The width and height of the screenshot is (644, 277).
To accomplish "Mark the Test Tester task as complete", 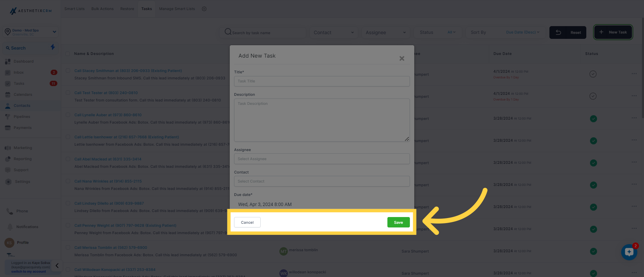I will coord(593,96).
